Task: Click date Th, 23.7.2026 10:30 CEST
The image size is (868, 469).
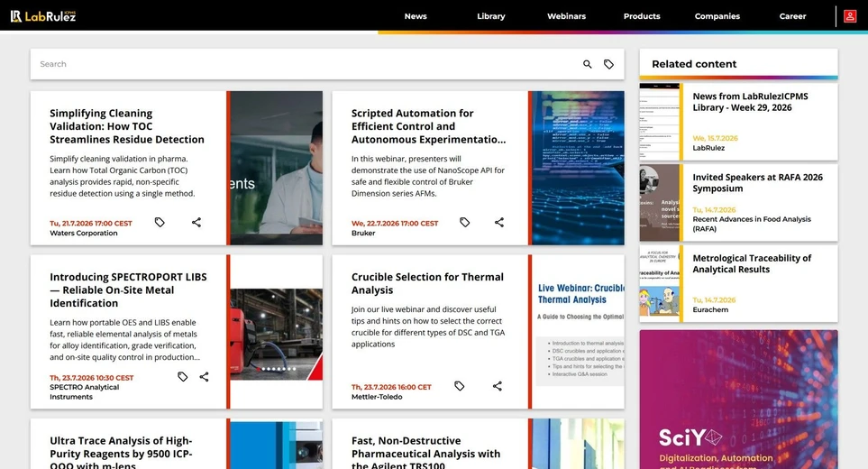Action: point(91,378)
